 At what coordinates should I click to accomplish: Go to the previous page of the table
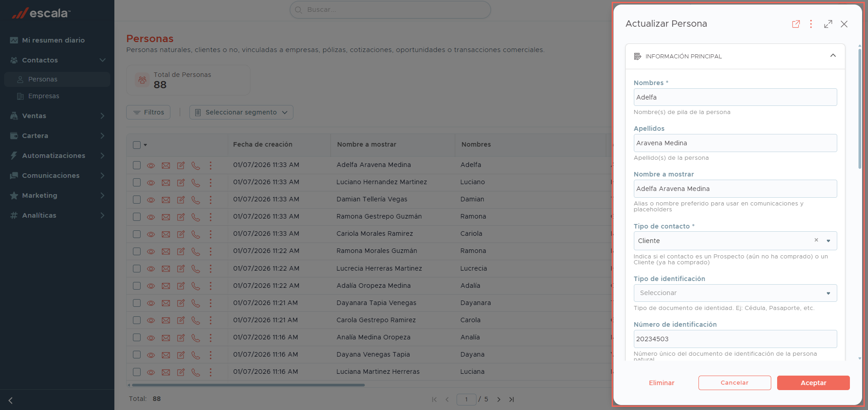[447, 400]
